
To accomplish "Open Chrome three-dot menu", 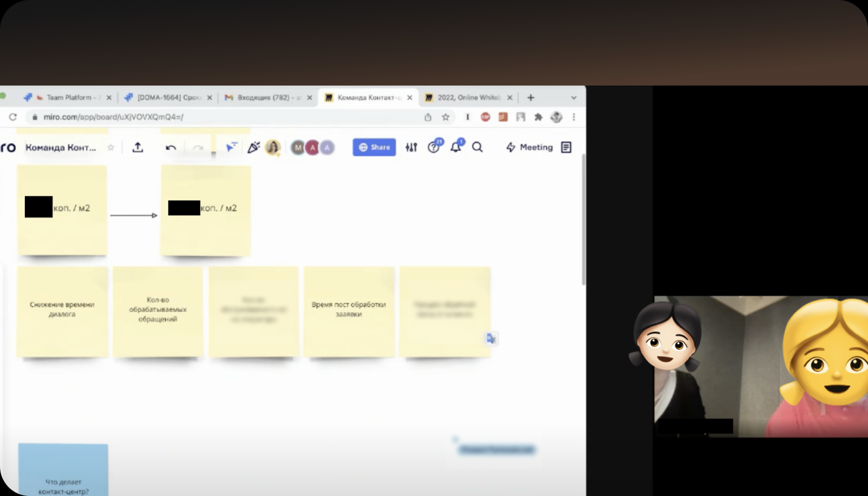I will pos(573,117).
